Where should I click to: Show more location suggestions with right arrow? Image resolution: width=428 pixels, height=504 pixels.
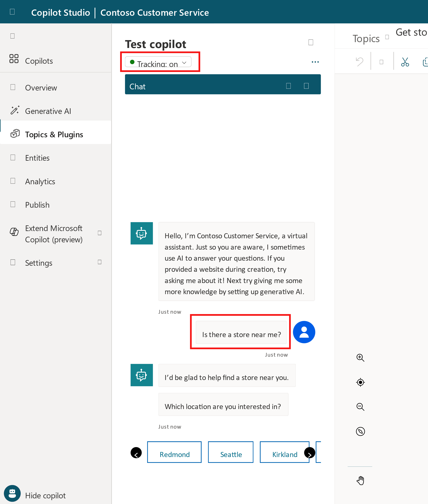pos(310,453)
